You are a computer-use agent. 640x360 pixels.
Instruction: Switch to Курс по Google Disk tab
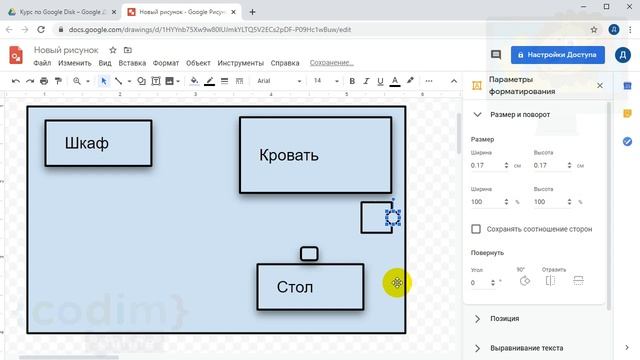click(61, 12)
